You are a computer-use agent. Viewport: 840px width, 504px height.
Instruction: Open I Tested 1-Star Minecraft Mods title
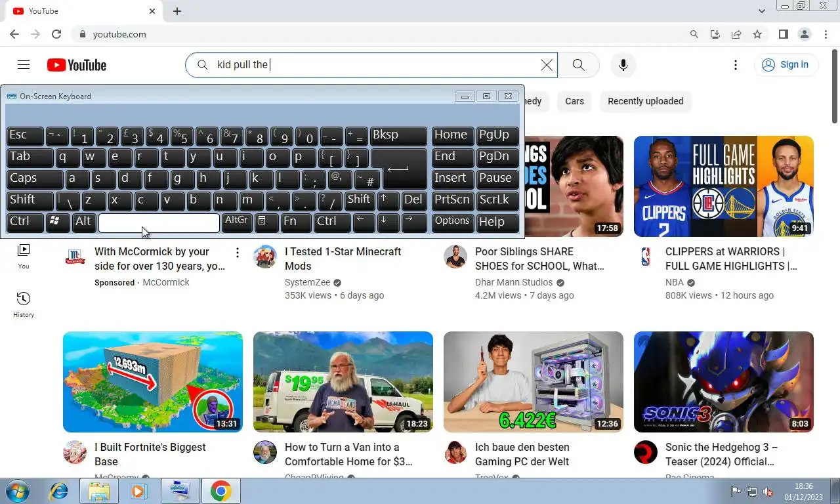[x=343, y=259]
